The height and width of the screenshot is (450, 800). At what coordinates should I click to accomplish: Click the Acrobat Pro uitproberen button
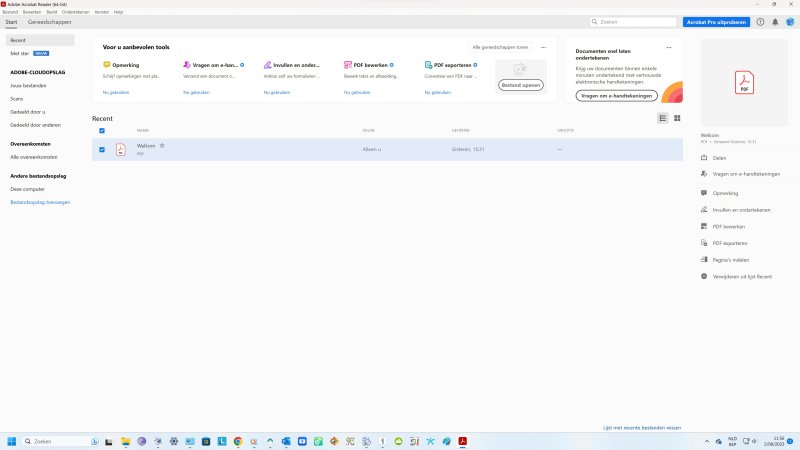click(716, 21)
